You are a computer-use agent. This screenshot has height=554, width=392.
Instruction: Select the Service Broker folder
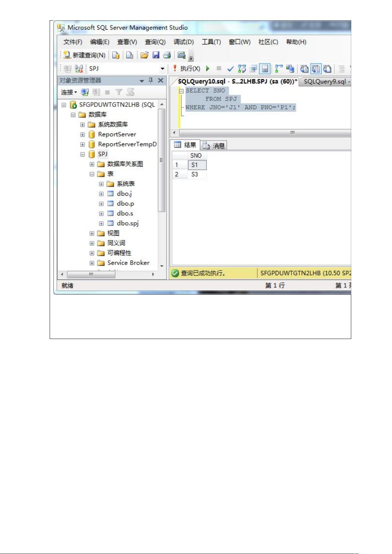pyautogui.click(x=128, y=263)
